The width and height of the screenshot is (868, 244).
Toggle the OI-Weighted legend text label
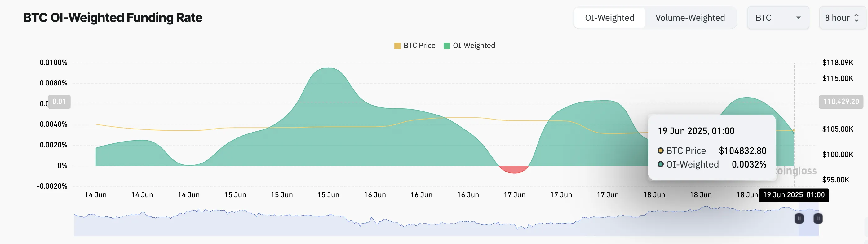click(474, 46)
